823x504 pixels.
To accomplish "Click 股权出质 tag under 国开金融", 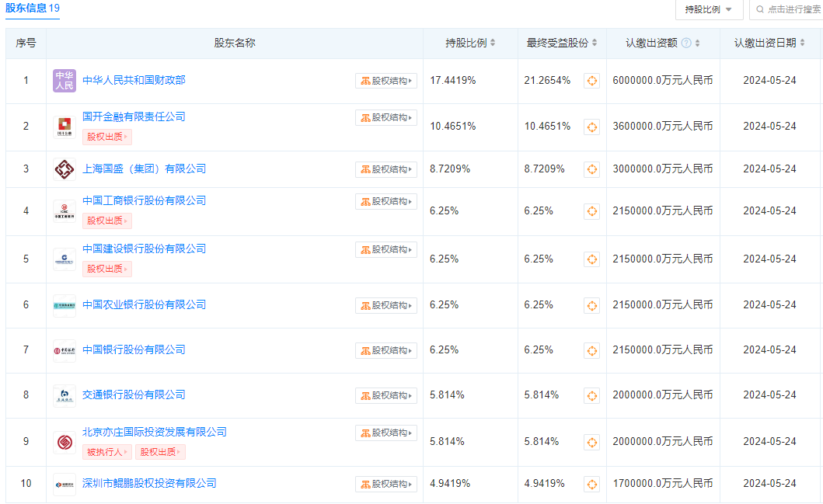I will pos(107,137).
